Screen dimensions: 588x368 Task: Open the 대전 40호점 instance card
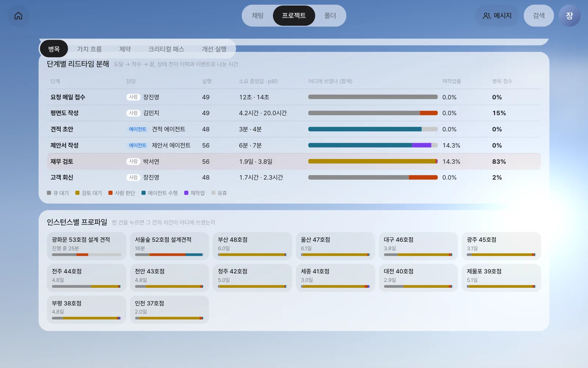pyautogui.click(x=419, y=278)
